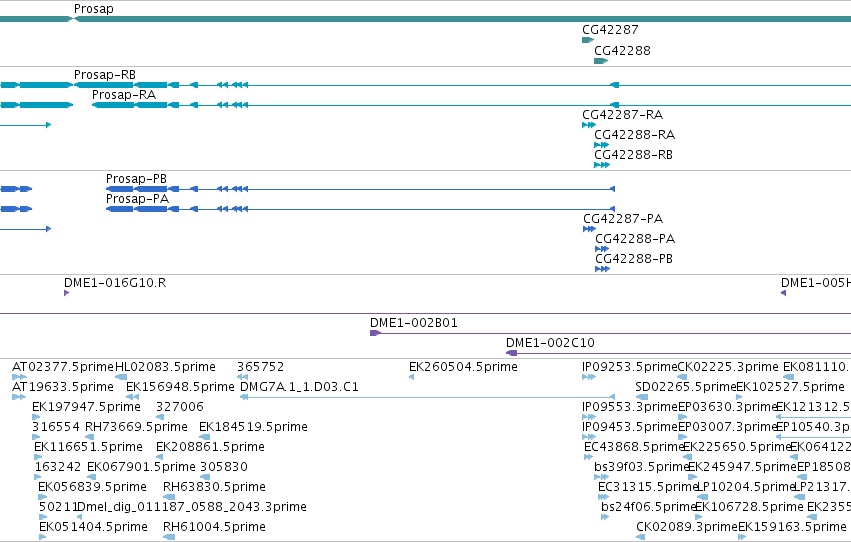Click the EK102527.5prime EST label

tap(790, 387)
